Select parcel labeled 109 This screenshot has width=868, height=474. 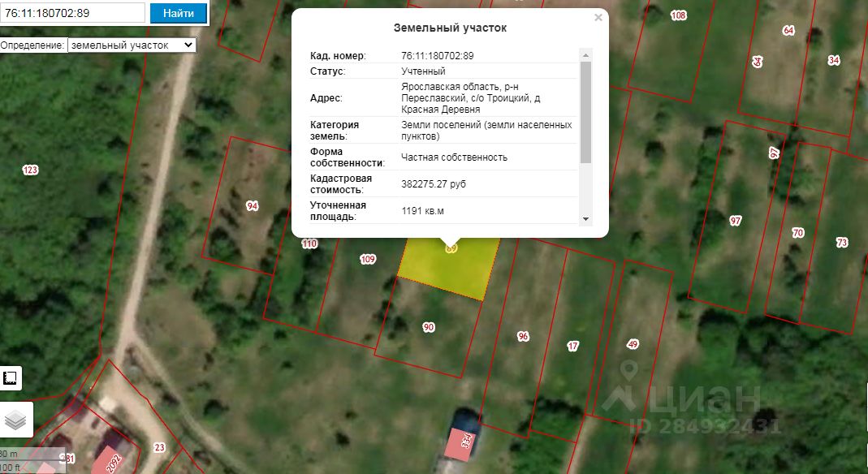pyautogui.click(x=368, y=259)
